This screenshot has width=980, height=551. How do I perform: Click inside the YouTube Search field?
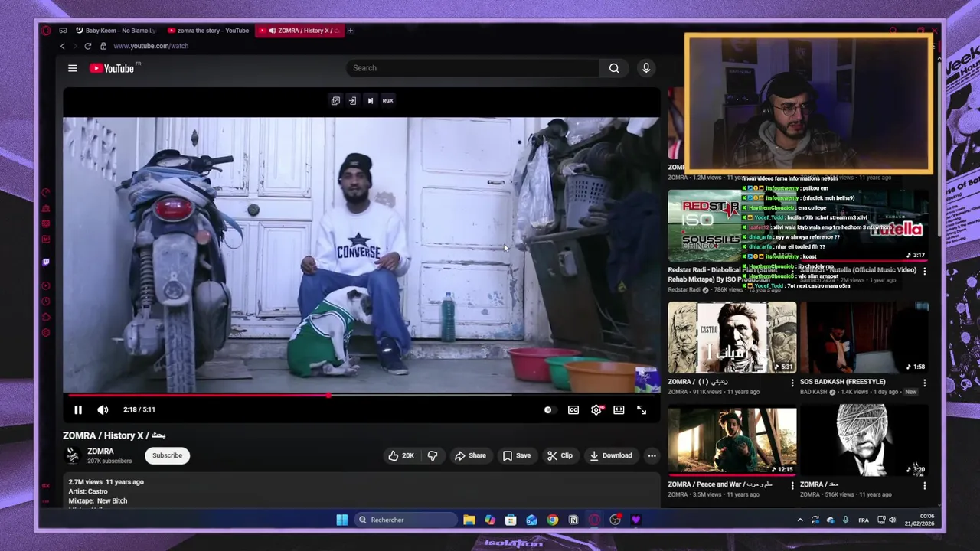(473, 68)
